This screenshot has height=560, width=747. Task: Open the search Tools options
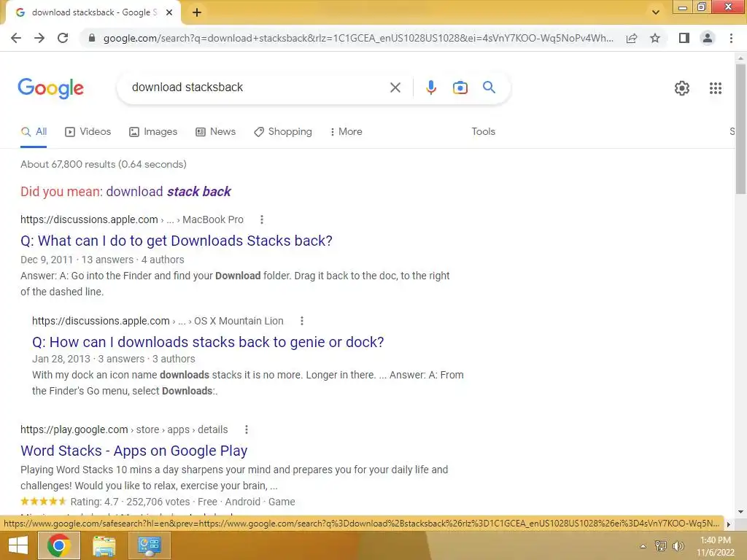click(x=483, y=131)
